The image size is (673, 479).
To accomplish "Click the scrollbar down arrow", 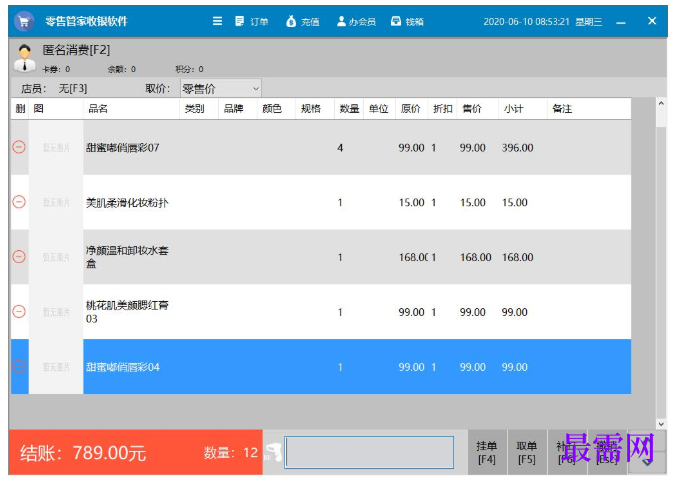I will coord(661,424).
